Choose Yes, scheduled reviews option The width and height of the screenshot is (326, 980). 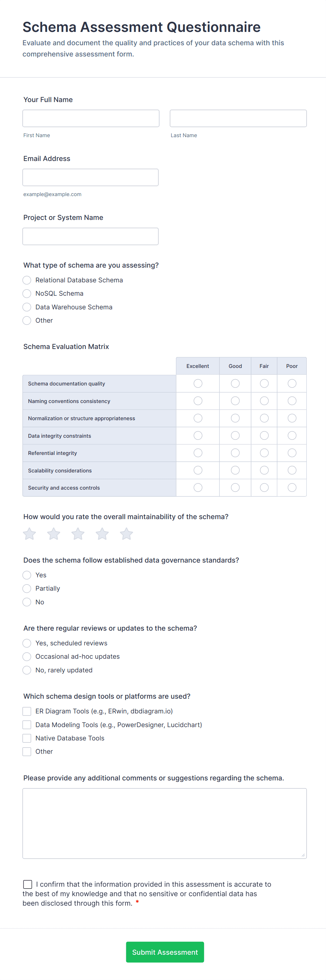pos(27,643)
